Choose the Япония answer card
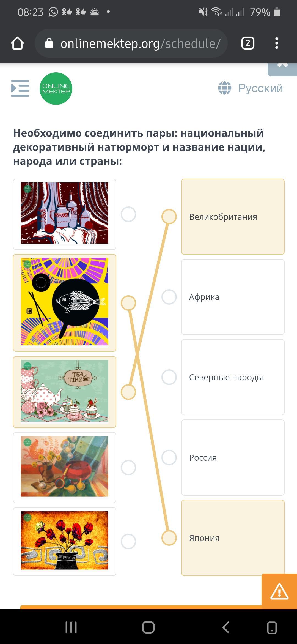Image resolution: width=297 pixels, height=644 pixels. point(233,538)
